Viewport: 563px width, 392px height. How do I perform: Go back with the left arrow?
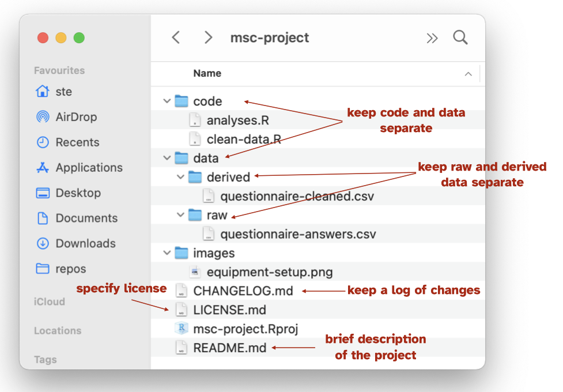(176, 37)
